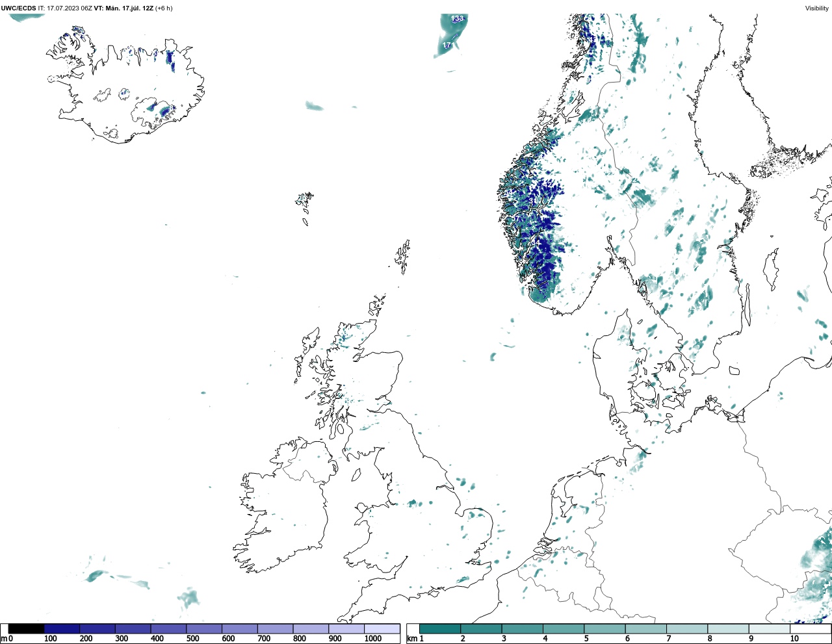This screenshot has width=832, height=644.
Task: Click the 1–2 km teal legend swatch
Action: pos(440,629)
